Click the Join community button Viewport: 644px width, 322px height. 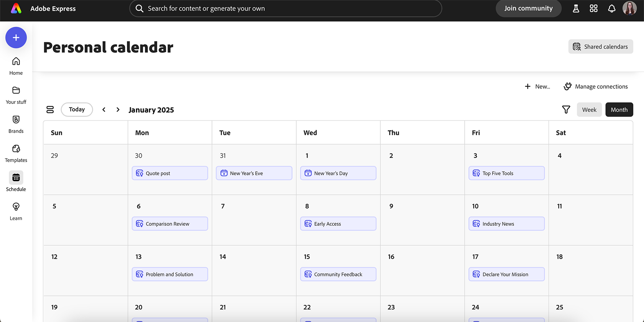(x=528, y=8)
